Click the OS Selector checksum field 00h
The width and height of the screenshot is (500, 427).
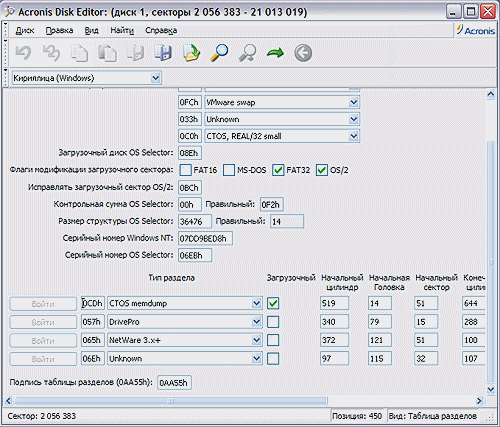click(190, 205)
